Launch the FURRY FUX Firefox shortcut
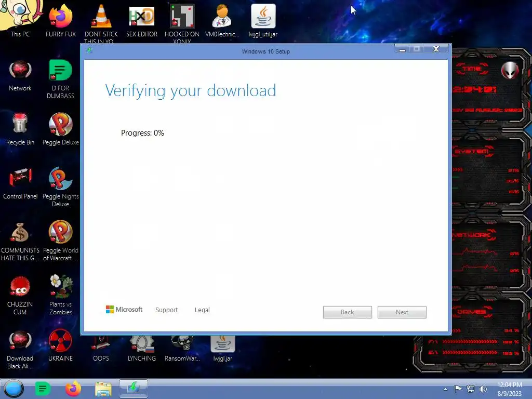 pos(60,20)
